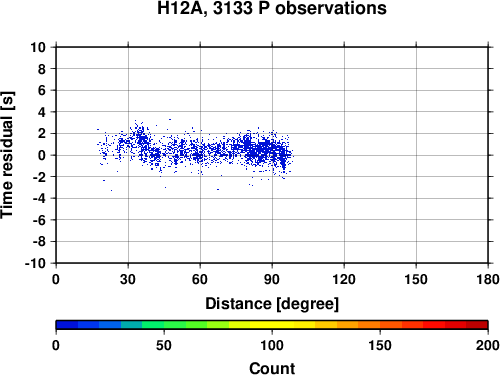Click the x-axis tick label 60

200,279
